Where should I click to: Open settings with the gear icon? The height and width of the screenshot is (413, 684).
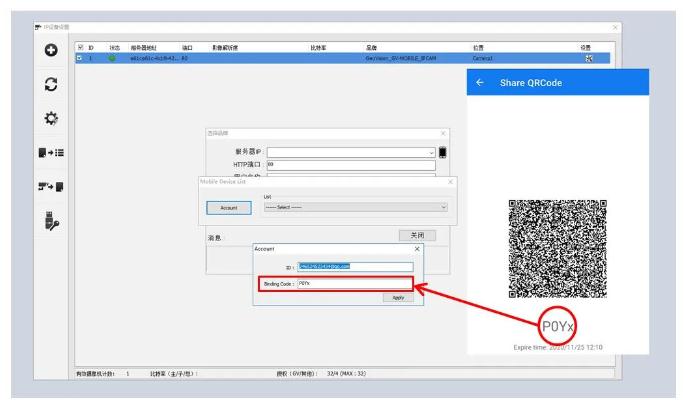(49, 119)
